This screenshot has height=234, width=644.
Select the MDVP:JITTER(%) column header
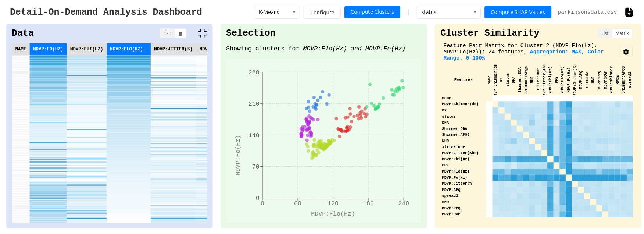(x=173, y=49)
